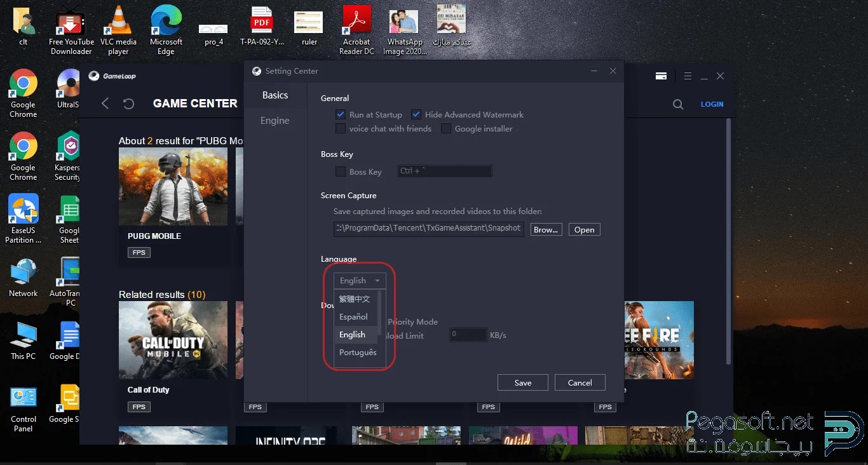This screenshot has width=868, height=465.
Task: Close the Setting Center dialog
Action: click(x=613, y=71)
